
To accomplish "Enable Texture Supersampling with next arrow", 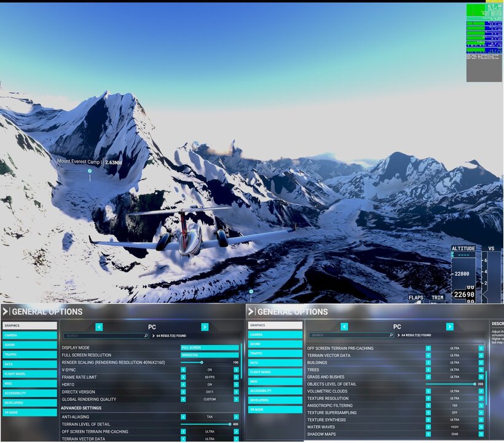I will pos(481,413).
